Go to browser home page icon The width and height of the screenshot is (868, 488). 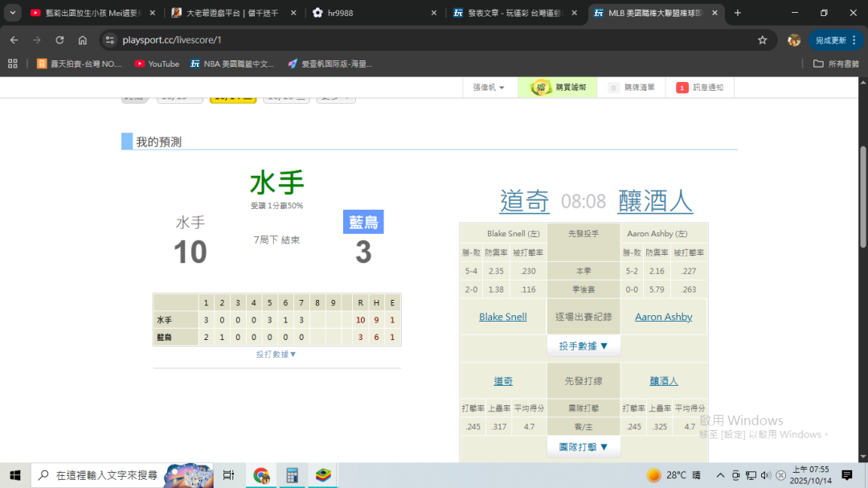83,40
